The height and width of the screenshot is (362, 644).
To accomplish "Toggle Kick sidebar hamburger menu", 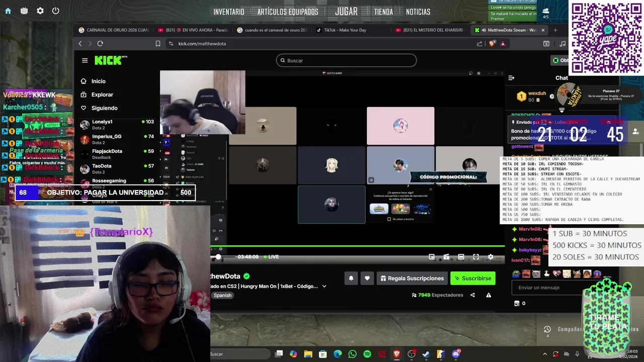I will [85, 60].
